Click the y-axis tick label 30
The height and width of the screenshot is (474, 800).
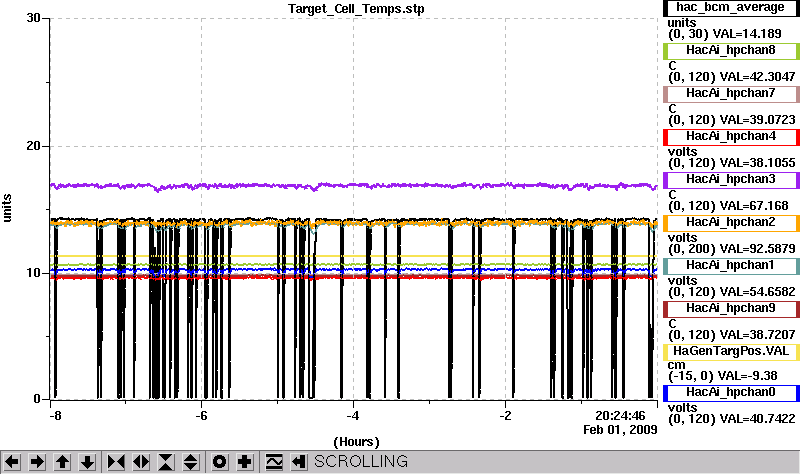(x=34, y=18)
